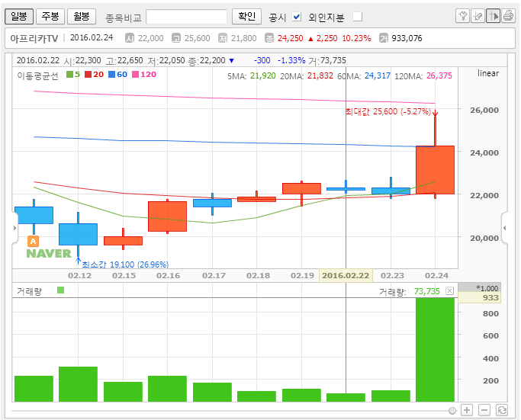Click the tall 02.24 volume bar
Image resolution: width=521 pixels, height=420 pixels.
point(435,350)
